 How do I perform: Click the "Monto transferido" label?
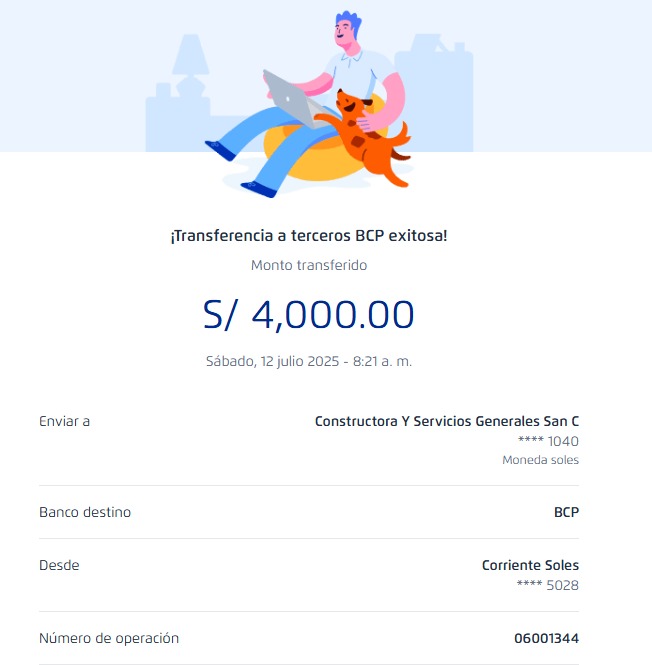point(309,266)
